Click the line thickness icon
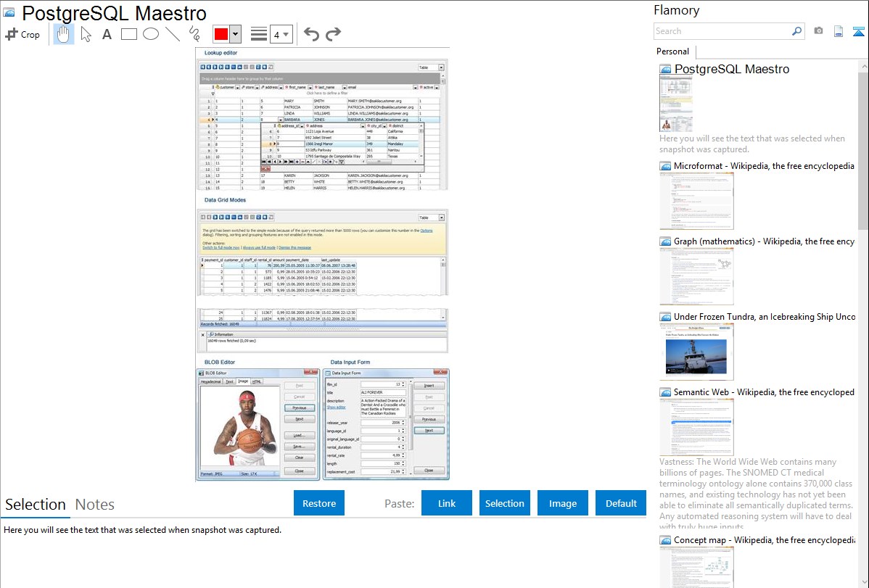Screen dimensions: 869x588 click(259, 34)
